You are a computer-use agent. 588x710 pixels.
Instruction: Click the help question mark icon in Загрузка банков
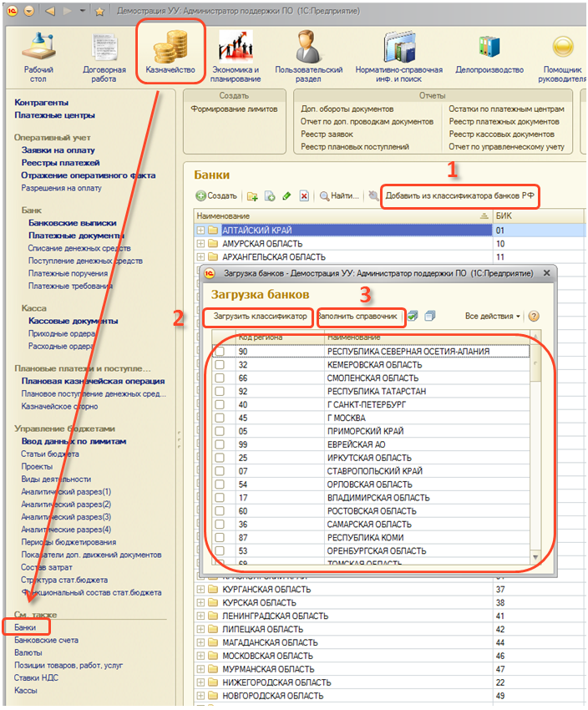[x=534, y=317]
